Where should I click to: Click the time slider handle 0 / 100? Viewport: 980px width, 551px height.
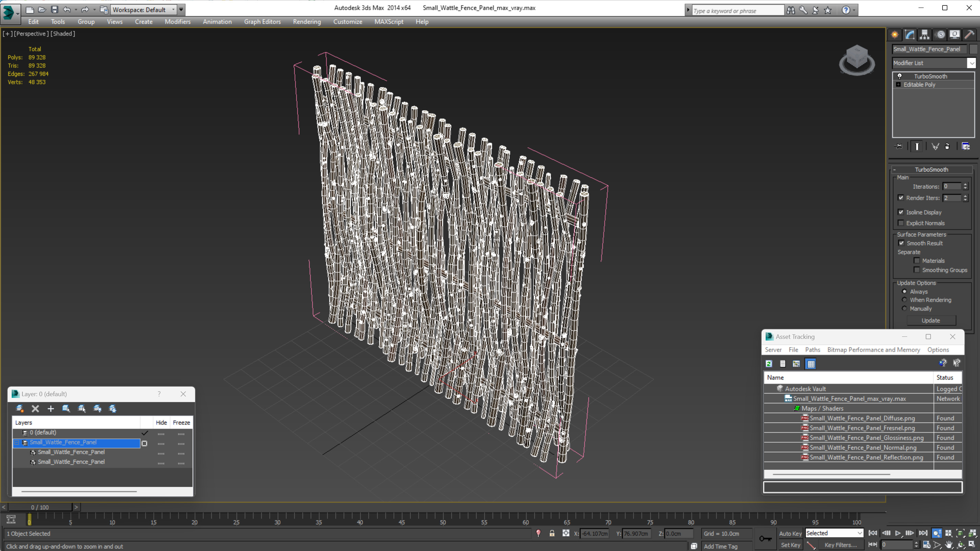pos(40,507)
